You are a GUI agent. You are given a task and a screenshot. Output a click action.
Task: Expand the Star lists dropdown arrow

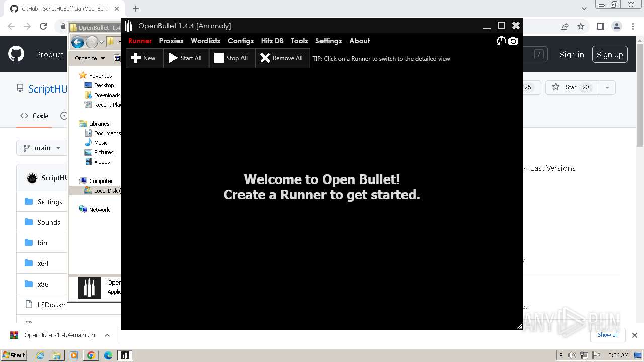point(607,87)
